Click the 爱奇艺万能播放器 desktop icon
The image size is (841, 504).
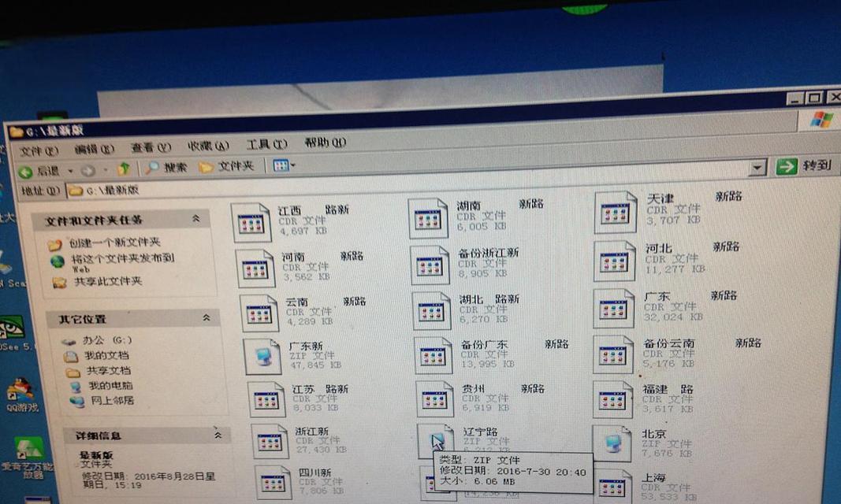pyautogui.click(x=27, y=458)
